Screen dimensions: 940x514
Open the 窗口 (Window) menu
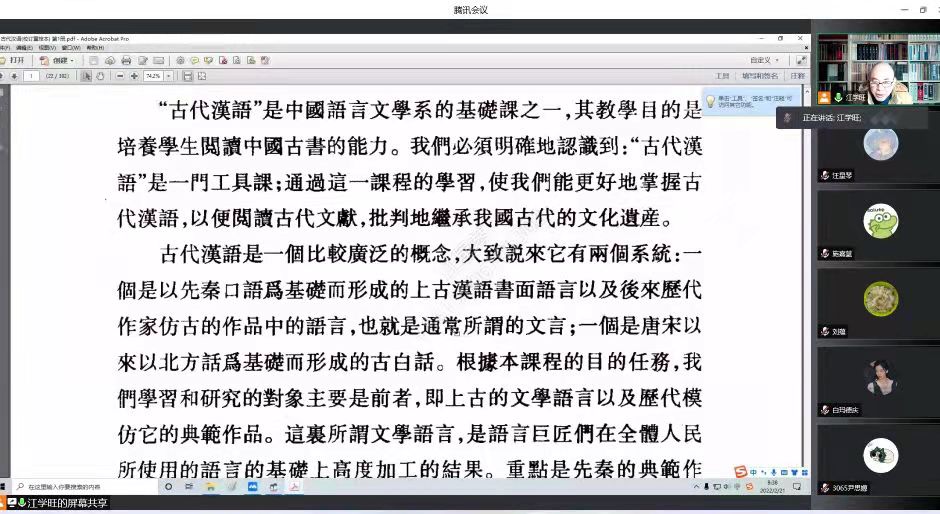(x=70, y=47)
